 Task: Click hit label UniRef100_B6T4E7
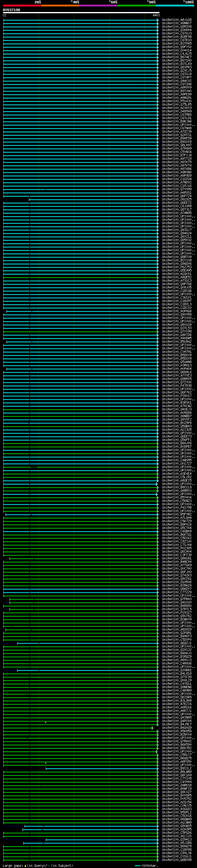coord(177,57)
